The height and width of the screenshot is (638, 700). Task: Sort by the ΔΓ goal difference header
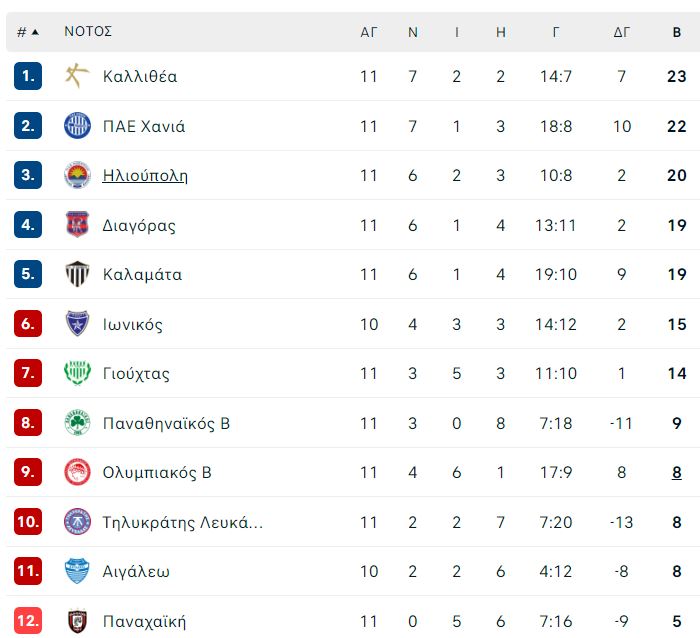pos(621,32)
